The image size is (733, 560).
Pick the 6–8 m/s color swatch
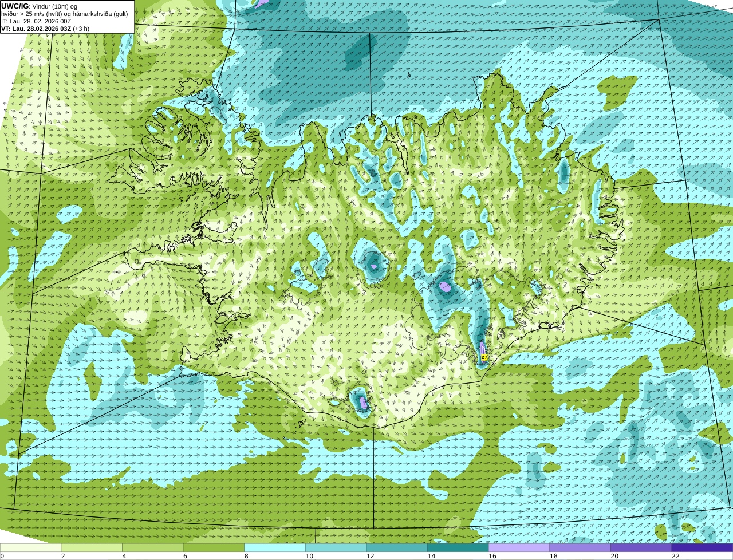[214, 547]
